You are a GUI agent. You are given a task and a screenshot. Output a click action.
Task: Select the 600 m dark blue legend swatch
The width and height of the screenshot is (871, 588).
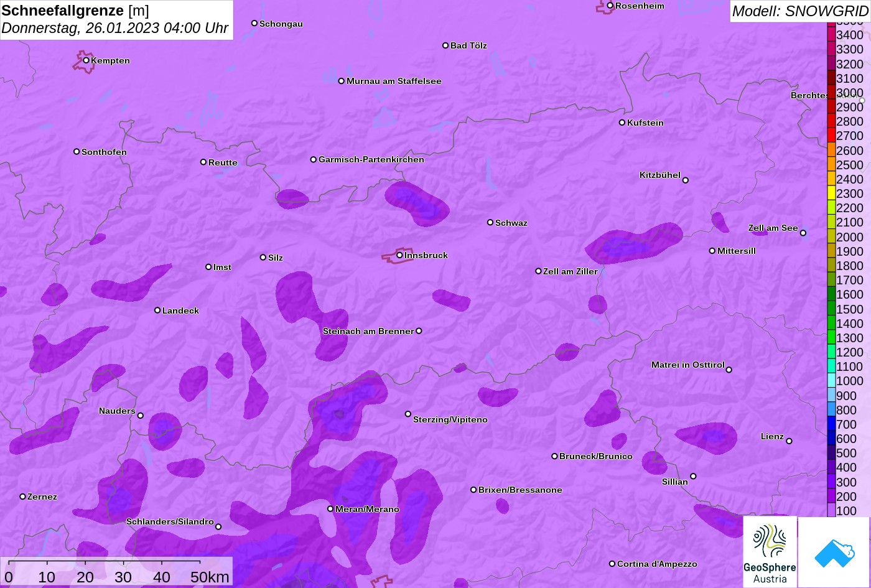831,439
